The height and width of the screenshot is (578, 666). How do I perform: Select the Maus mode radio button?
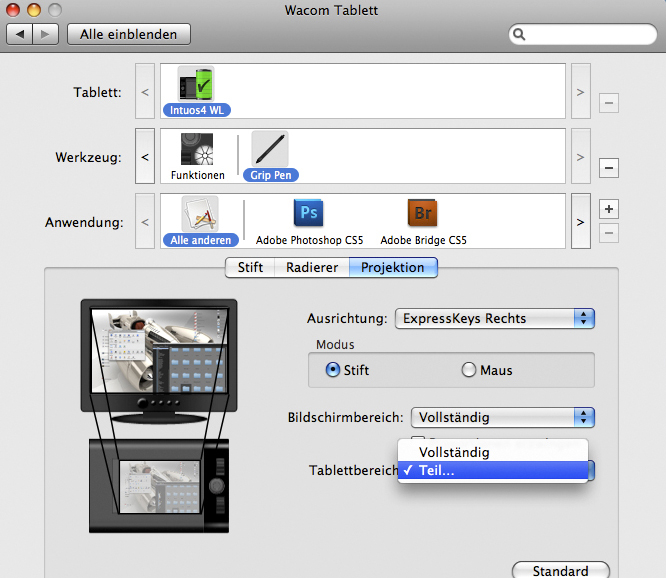pos(468,369)
